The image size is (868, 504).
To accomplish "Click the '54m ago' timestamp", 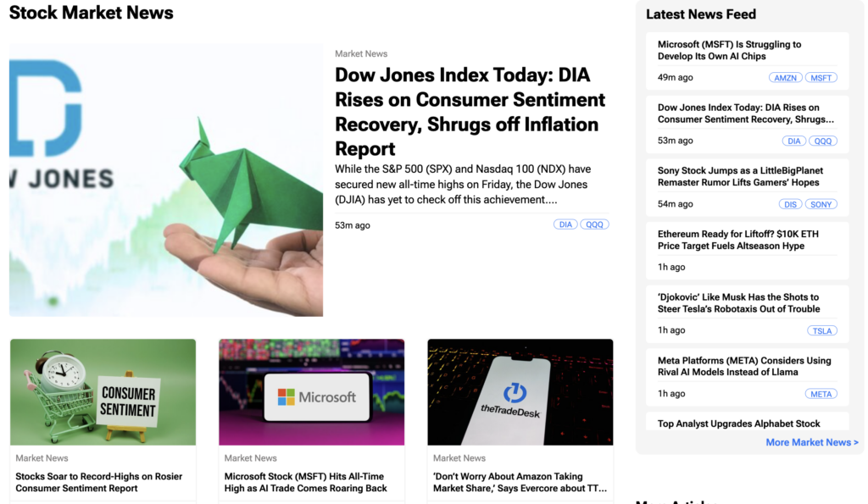I will pos(675,204).
